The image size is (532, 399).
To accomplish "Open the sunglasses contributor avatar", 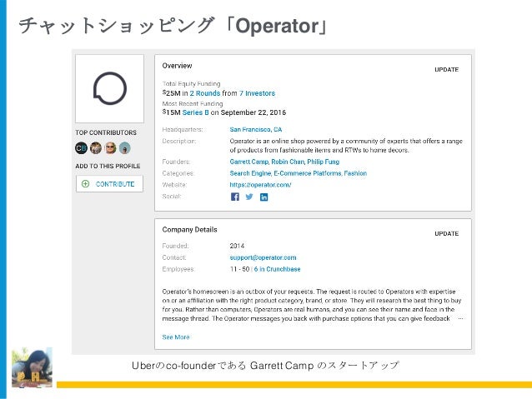I will click(x=110, y=148).
